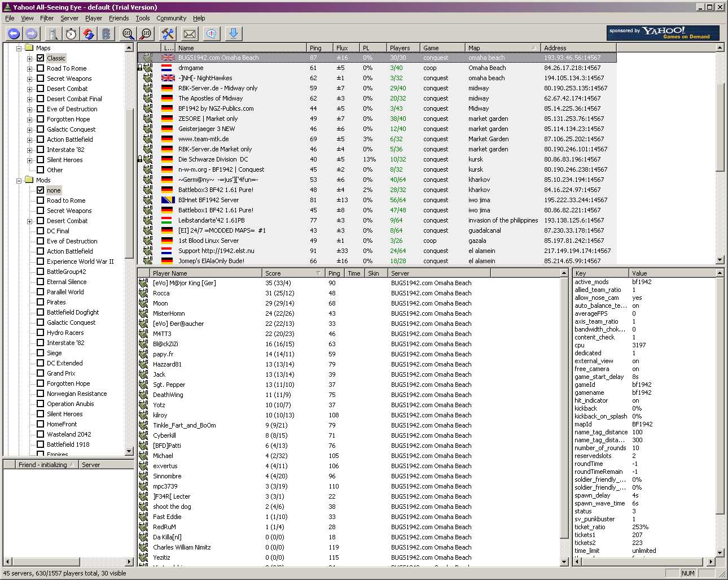Enable the Pirates mod checkbox
The width and height of the screenshot is (728, 580).
point(41,302)
